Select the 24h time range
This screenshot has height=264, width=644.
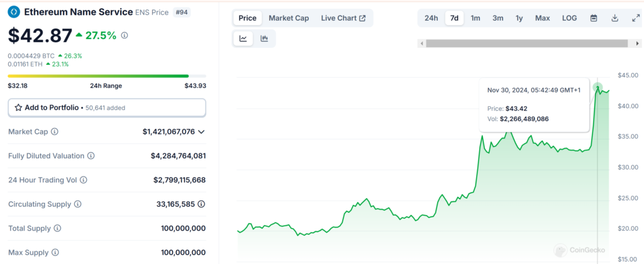click(431, 18)
